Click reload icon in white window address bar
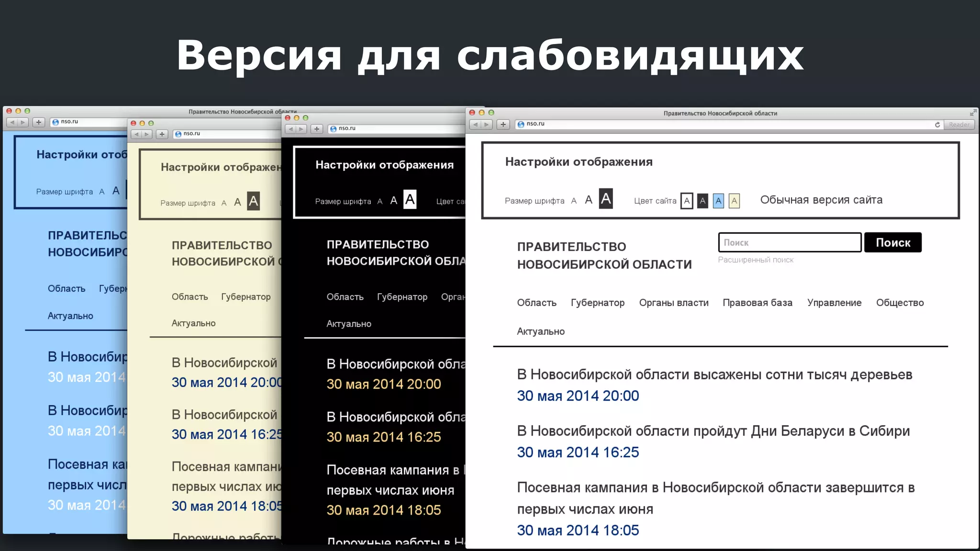Screen dimensions: 980x551 [x=937, y=124]
